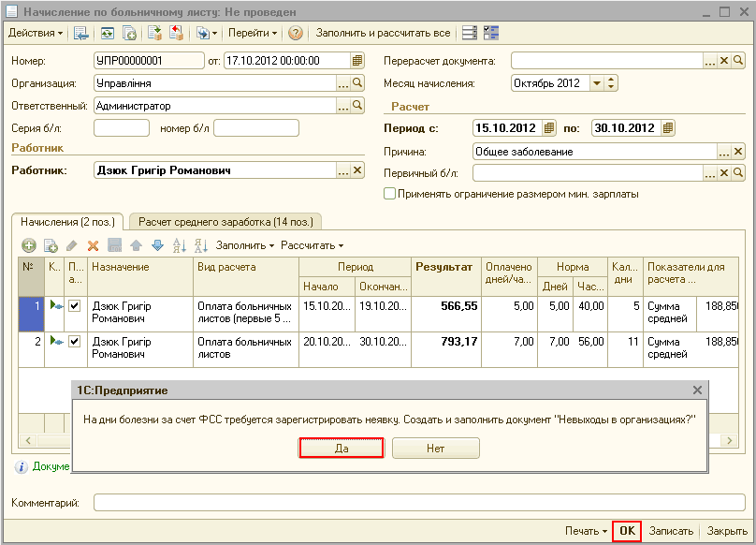Screen dimensions: 756x545
Task: Click table scrollbar right arrow
Action: [730, 440]
